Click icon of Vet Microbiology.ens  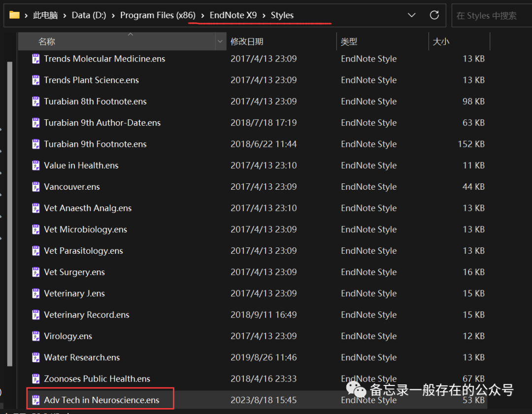point(35,229)
